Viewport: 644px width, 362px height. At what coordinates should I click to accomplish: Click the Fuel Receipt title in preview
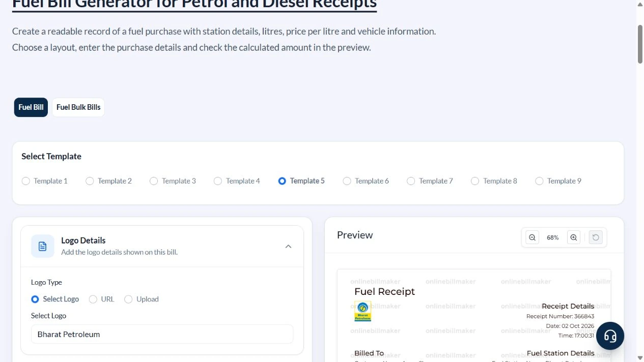(384, 291)
